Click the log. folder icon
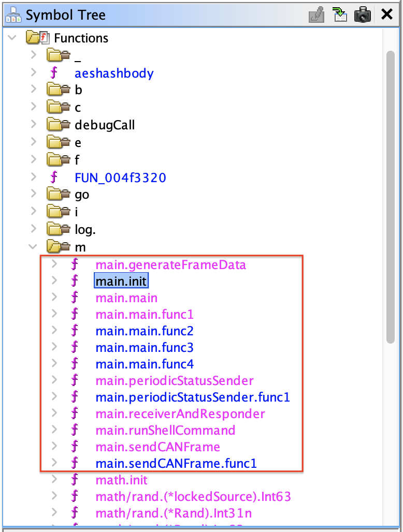 [x=59, y=229]
